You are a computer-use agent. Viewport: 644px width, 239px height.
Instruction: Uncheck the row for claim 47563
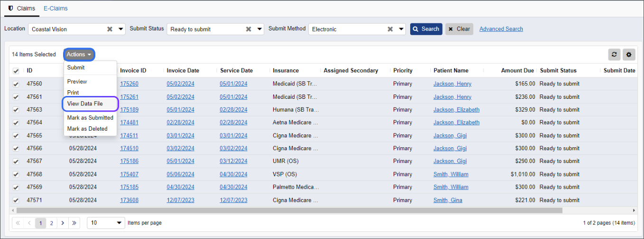click(16, 110)
